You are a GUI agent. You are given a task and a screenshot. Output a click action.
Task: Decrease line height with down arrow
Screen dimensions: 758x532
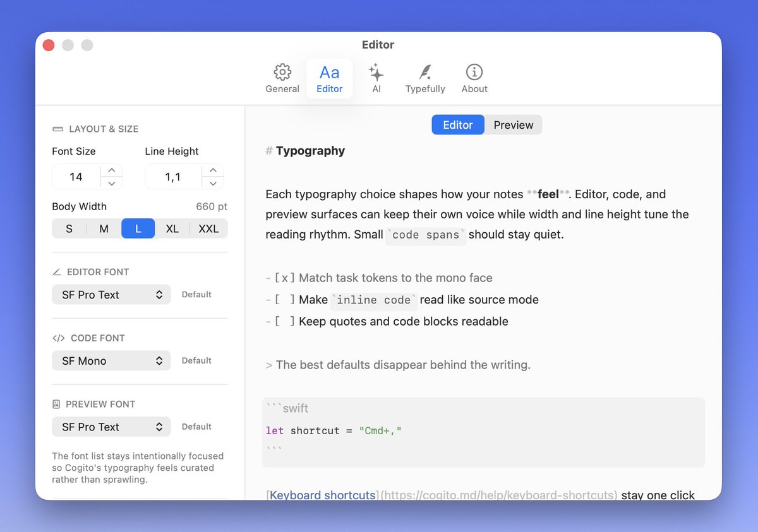coord(214,184)
